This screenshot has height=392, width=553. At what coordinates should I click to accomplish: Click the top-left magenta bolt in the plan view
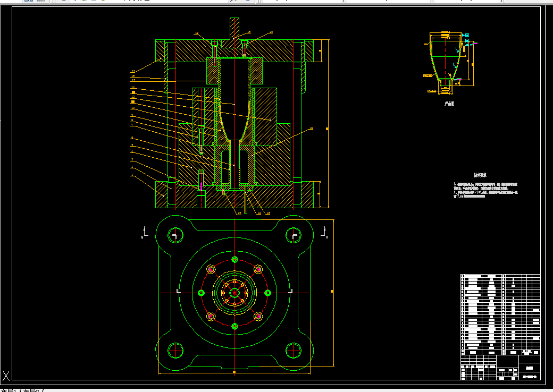211,269
